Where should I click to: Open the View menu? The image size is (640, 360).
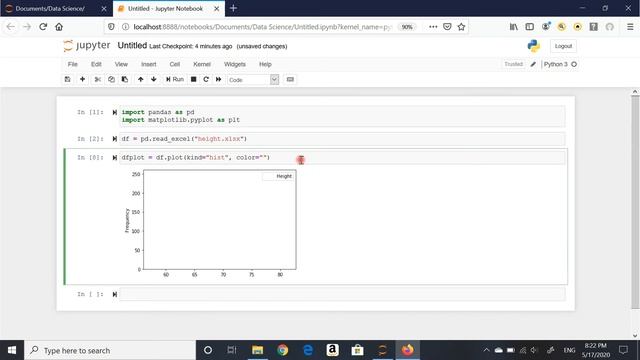click(x=121, y=64)
